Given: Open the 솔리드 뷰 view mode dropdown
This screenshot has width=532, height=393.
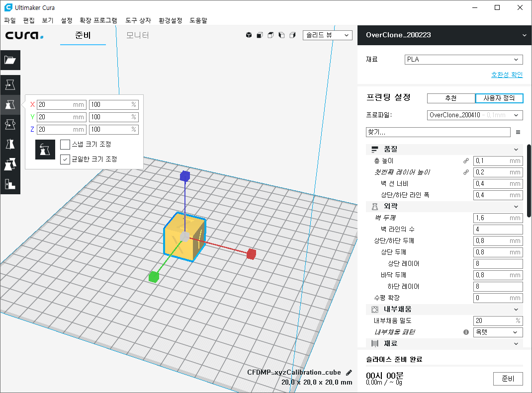Looking at the screenshot, I should [x=328, y=35].
